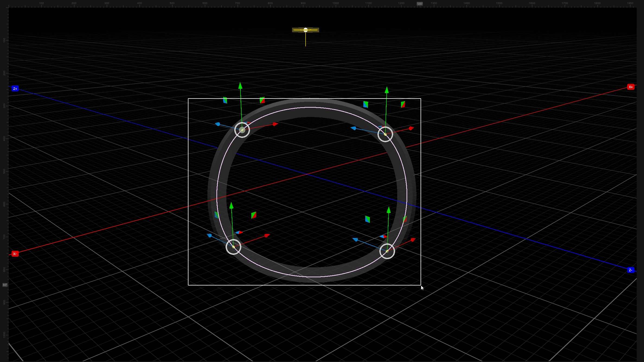Select the bottom-right spline control point circle
This screenshot has width=644, height=362.
(387, 251)
